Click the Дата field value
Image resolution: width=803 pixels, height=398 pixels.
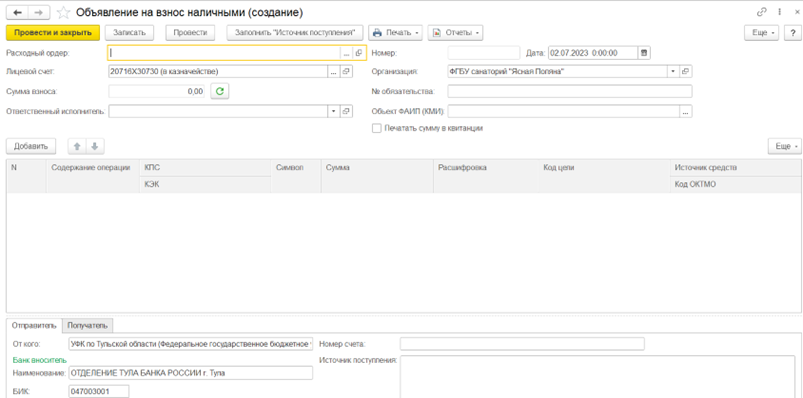(593, 53)
